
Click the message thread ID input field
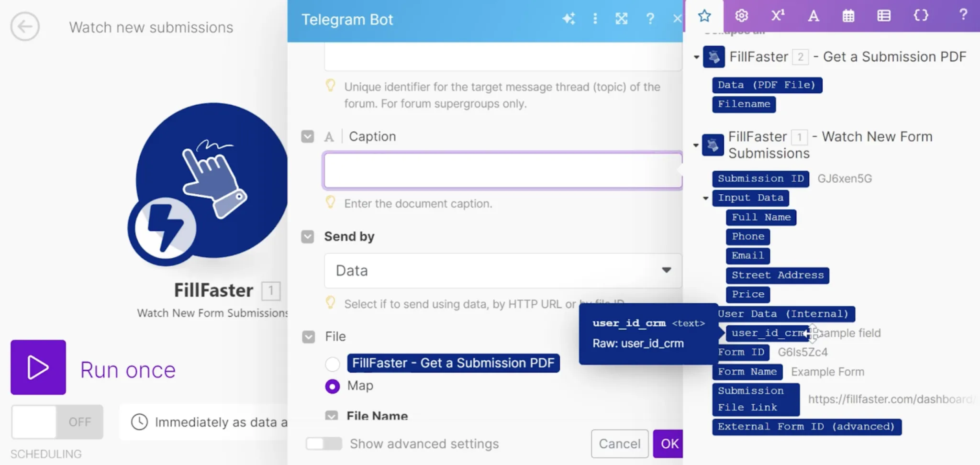pyautogui.click(x=503, y=56)
